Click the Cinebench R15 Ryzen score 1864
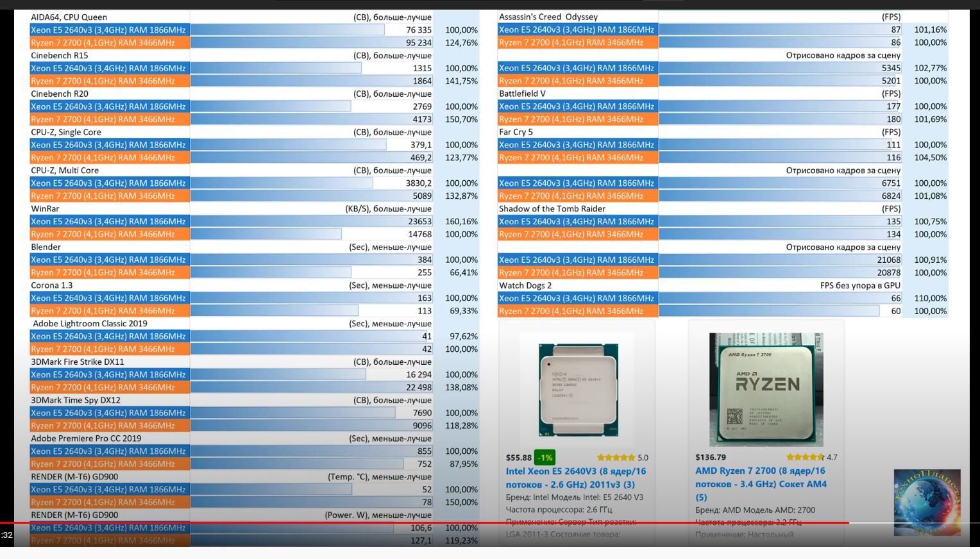The width and height of the screenshot is (980, 559). click(423, 81)
